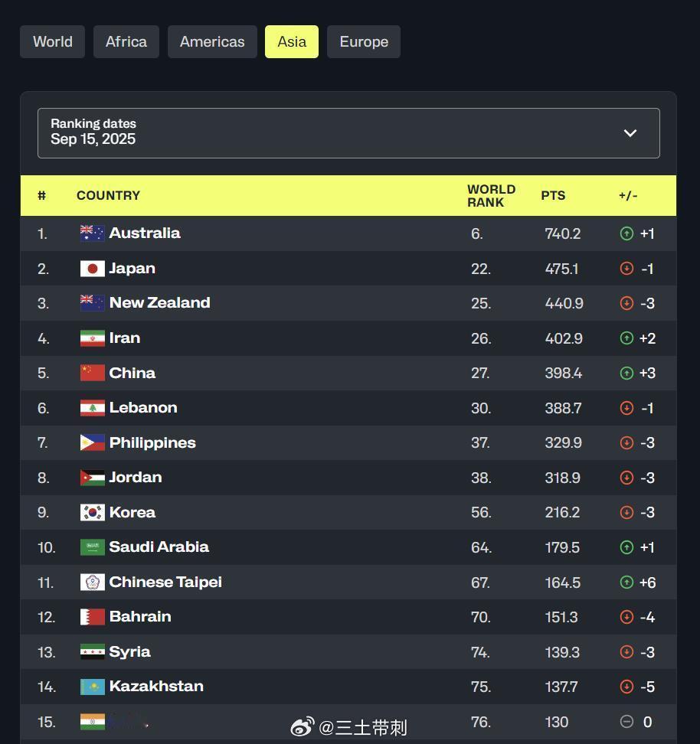The image size is (700, 744).
Task: Click the China flag icon
Action: 92,373
